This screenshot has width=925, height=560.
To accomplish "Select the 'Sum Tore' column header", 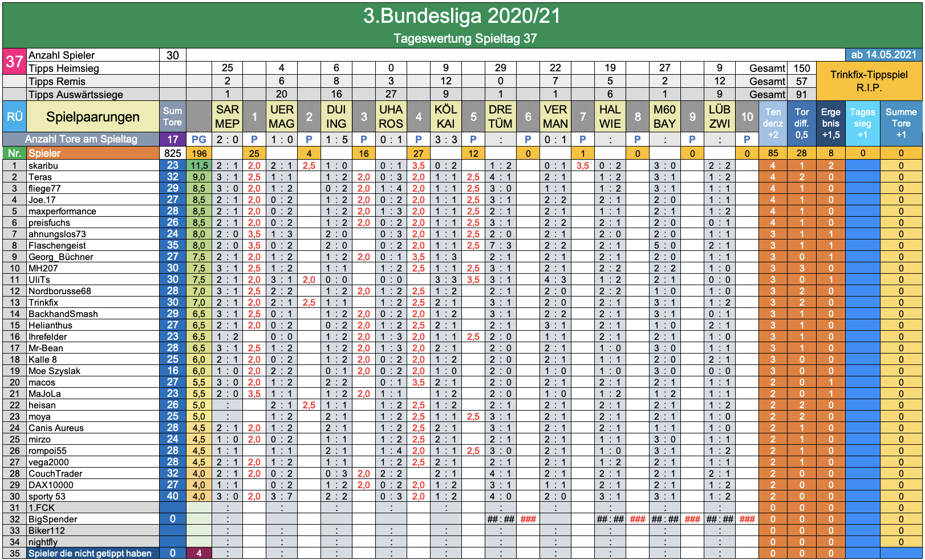I will click(x=172, y=116).
